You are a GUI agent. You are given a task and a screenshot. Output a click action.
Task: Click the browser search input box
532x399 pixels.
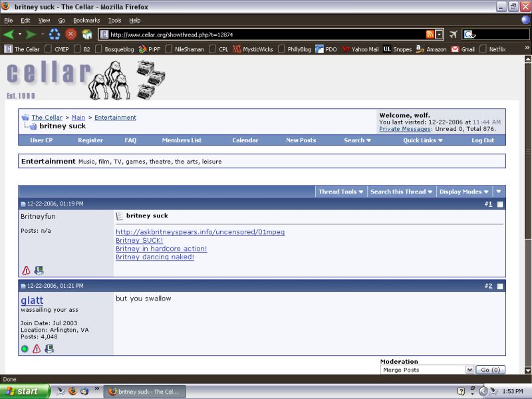pos(502,35)
